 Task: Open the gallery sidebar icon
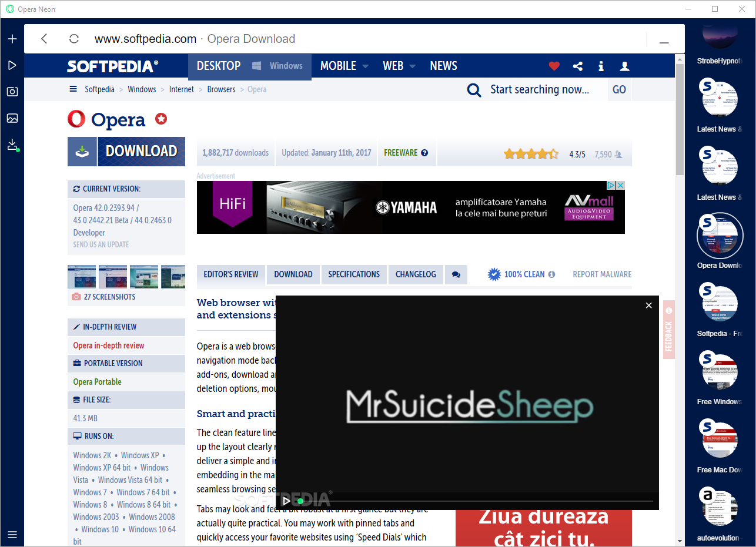[12, 118]
